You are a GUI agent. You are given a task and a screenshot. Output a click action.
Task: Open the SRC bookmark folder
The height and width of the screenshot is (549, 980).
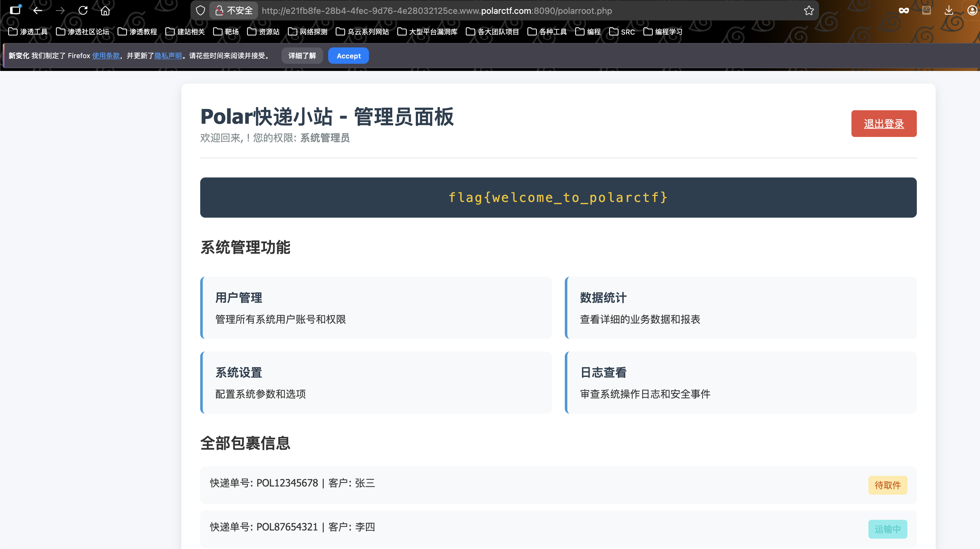click(x=622, y=32)
